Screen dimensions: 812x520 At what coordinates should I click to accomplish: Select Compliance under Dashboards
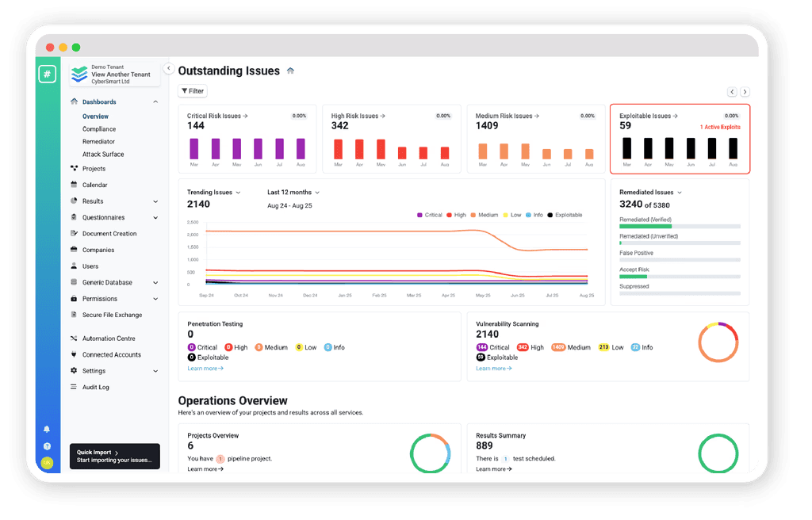101,131
